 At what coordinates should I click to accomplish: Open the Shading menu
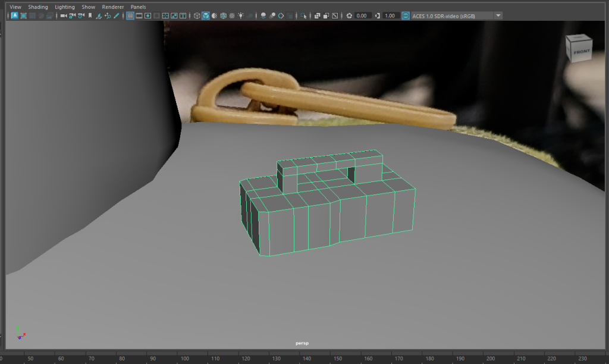[x=38, y=7]
